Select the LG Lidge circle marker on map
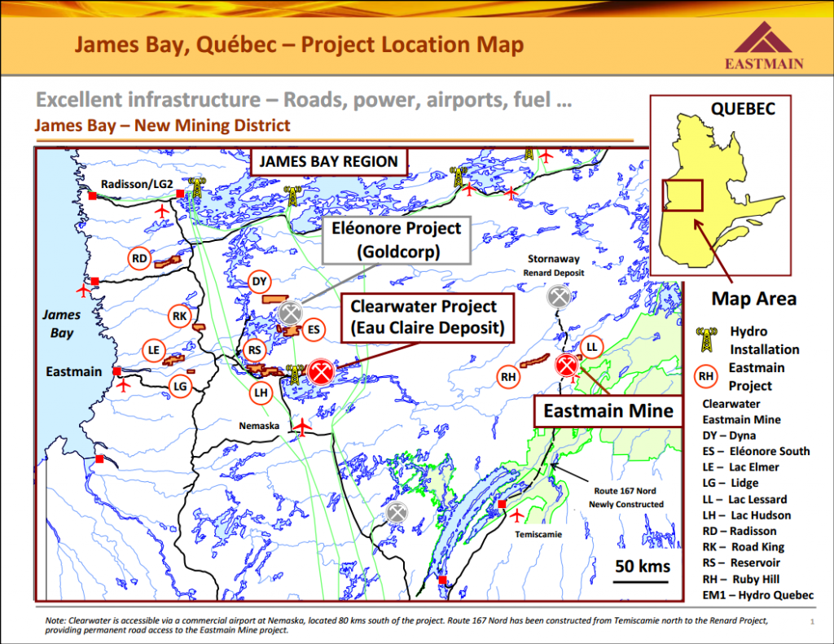This screenshot has height=644, width=834. point(180,386)
